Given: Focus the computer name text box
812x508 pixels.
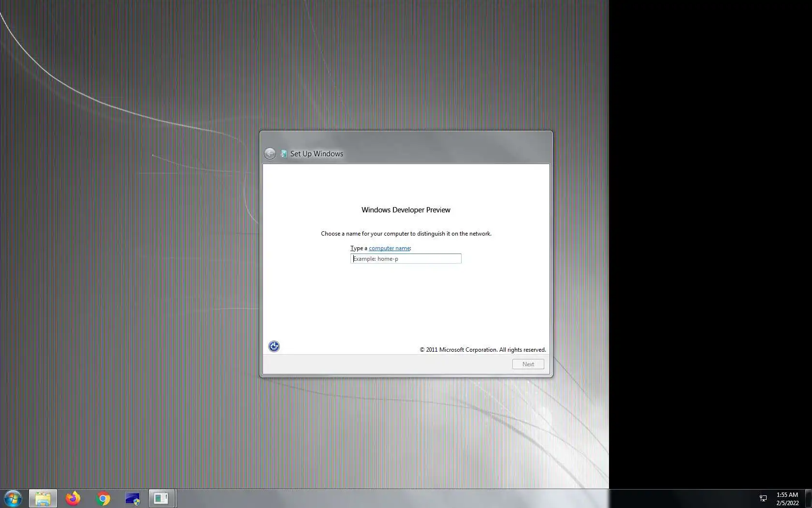Looking at the screenshot, I should [406, 259].
